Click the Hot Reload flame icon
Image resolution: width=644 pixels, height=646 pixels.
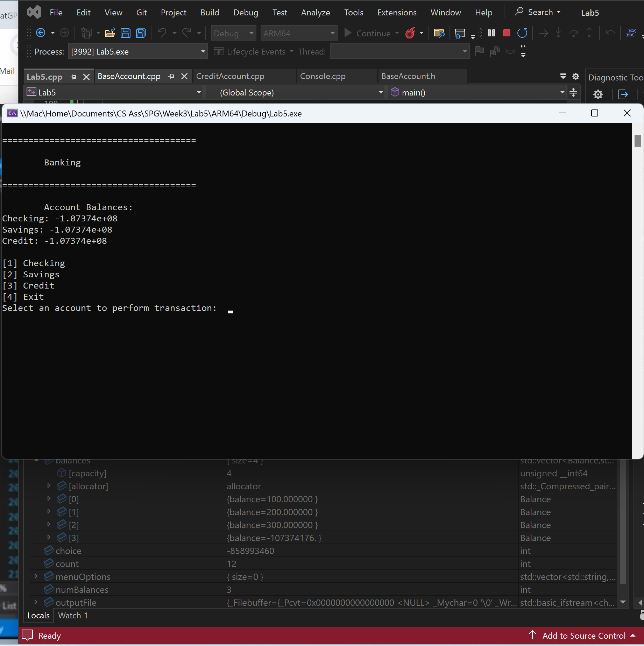tap(410, 33)
